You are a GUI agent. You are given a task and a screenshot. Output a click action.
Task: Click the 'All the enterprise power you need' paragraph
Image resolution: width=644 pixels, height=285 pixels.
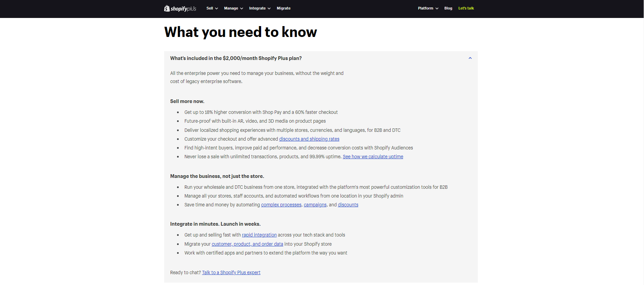(x=257, y=77)
